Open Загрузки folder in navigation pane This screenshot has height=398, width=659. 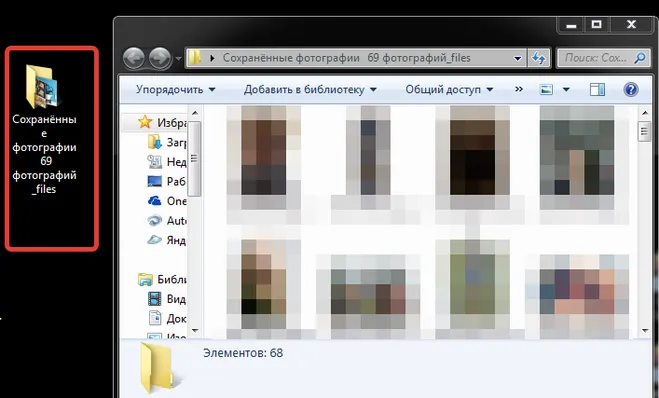(x=166, y=142)
